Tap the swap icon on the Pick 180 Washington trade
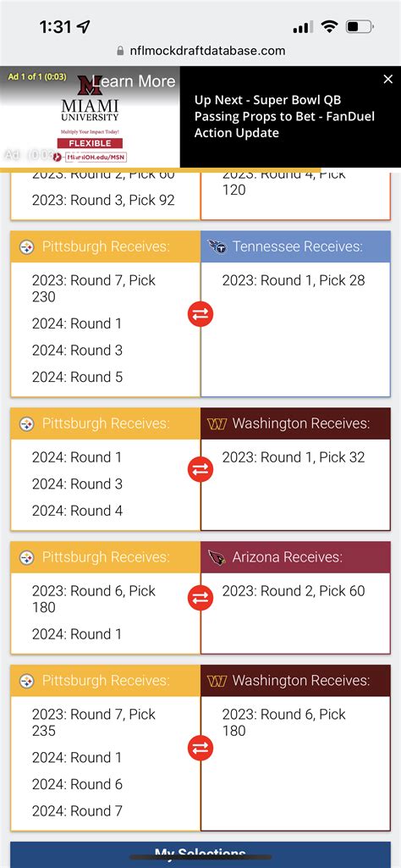 pyautogui.click(x=200, y=748)
